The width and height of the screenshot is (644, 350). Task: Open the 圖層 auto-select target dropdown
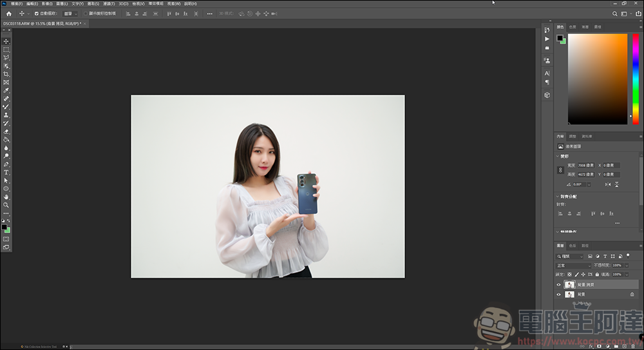(70, 14)
